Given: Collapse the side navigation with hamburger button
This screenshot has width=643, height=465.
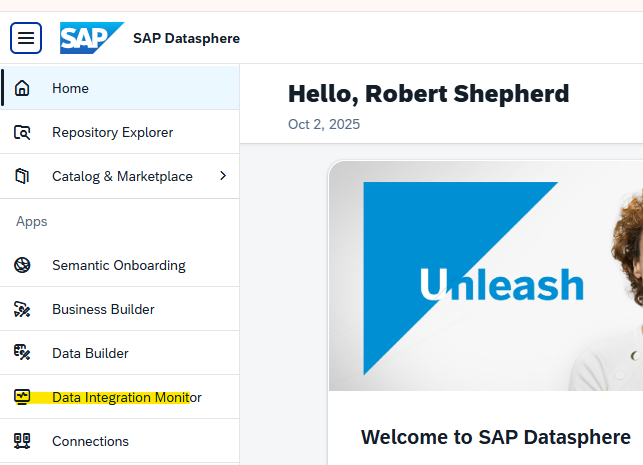Looking at the screenshot, I should 26,38.
